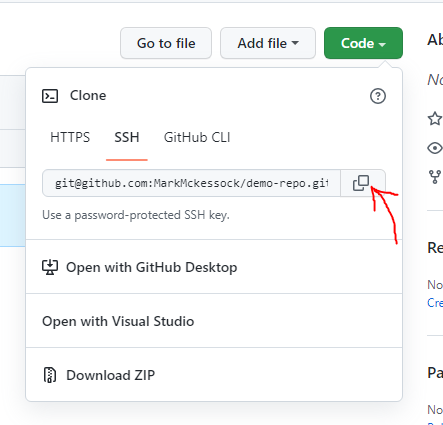Open the Code dropdown button
The width and height of the screenshot is (443, 425).
pyautogui.click(x=363, y=43)
